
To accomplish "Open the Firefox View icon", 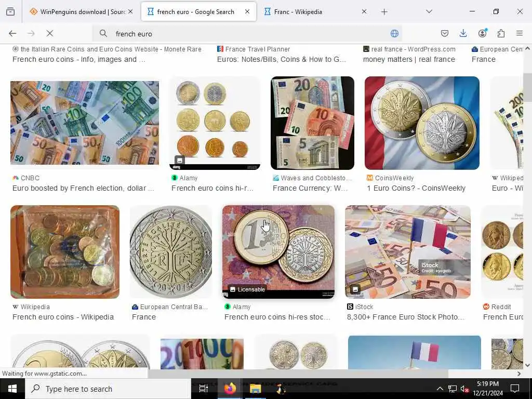I will point(10,11).
